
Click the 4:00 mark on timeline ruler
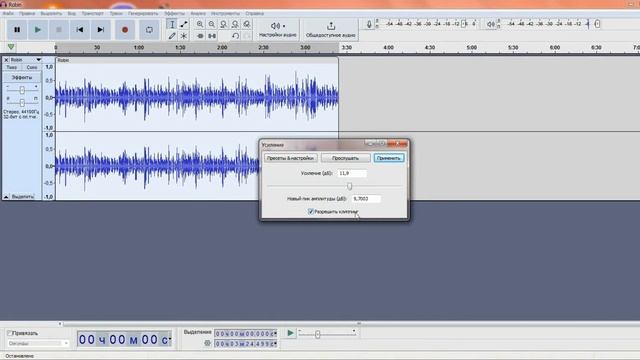[x=388, y=47]
